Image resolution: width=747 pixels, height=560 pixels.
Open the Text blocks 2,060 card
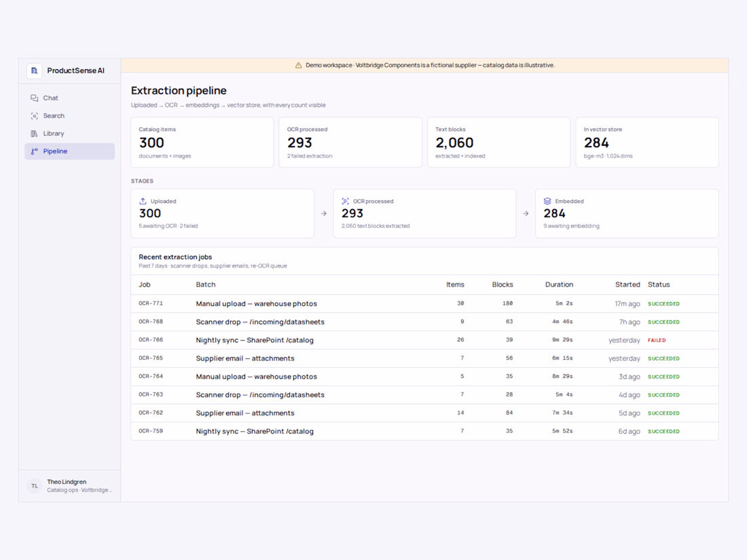click(499, 143)
